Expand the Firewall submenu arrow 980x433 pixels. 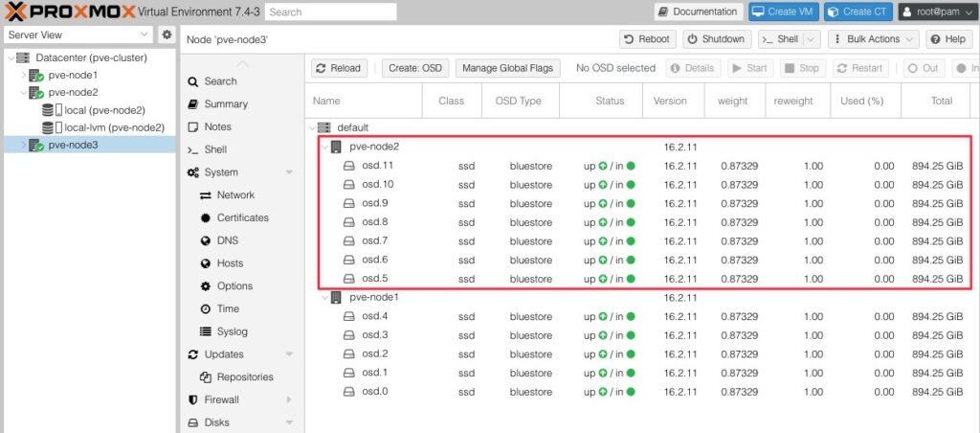(289, 399)
